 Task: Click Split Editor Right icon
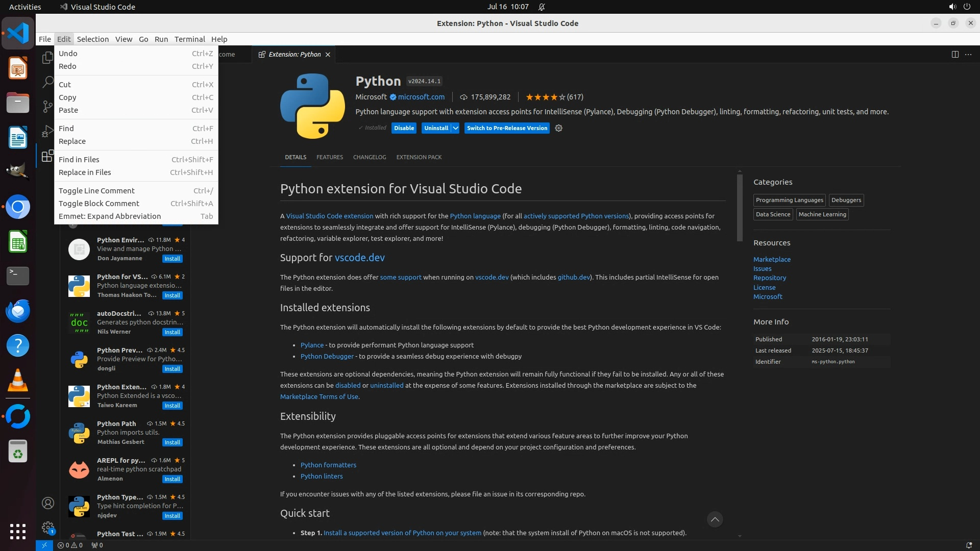pos(954,54)
